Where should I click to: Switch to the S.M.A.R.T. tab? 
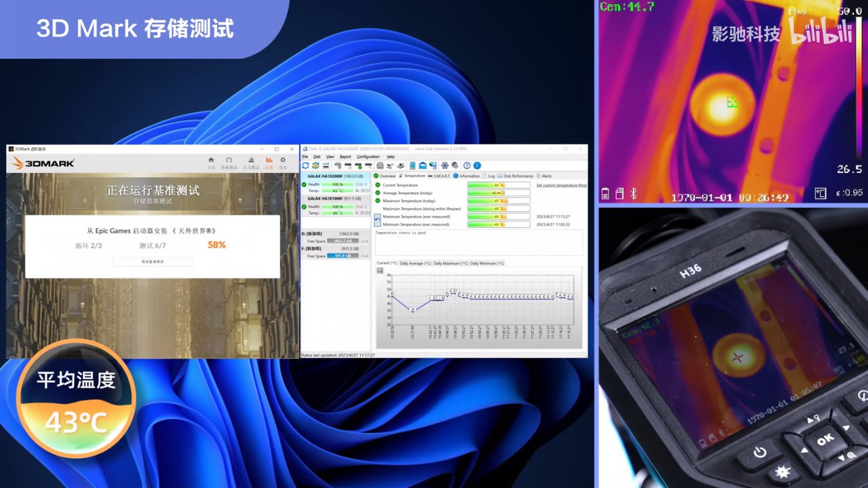pyautogui.click(x=439, y=176)
